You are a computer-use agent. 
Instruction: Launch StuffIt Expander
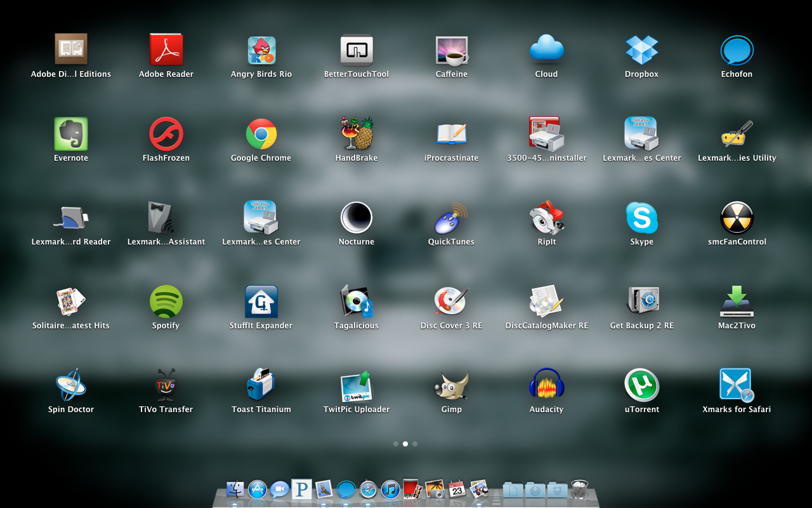[261, 301]
